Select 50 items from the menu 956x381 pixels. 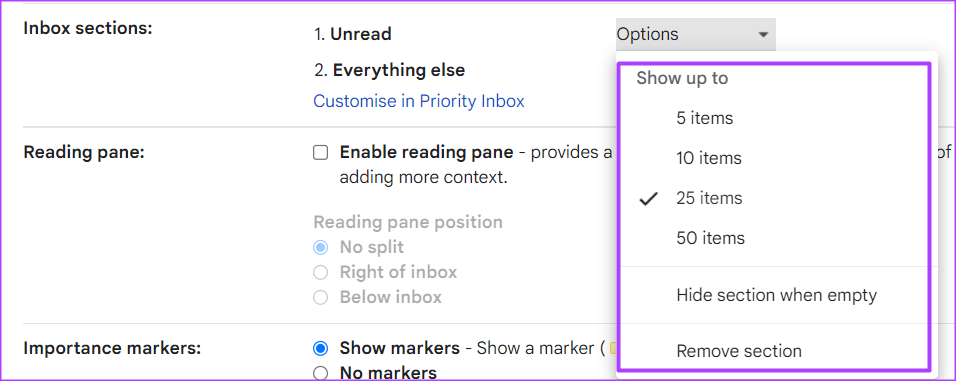(x=710, y=238)
